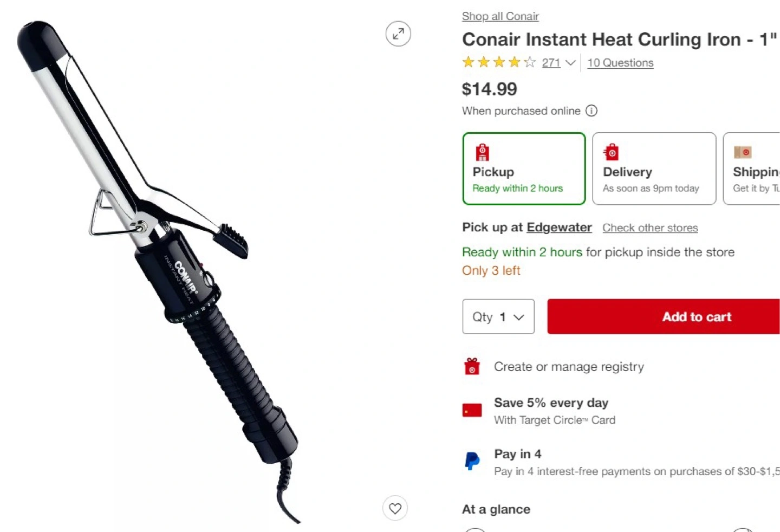This screenshot has width=780, height=532.
Task: Expand product image to fullscreen
Action: point(398,34)
